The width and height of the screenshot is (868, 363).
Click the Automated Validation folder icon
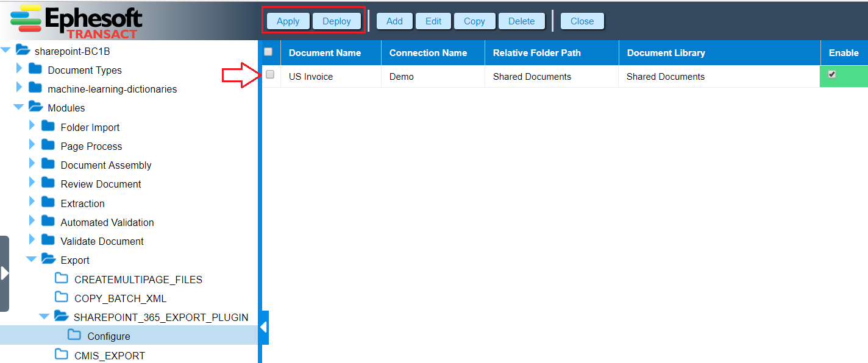[48, 222]
